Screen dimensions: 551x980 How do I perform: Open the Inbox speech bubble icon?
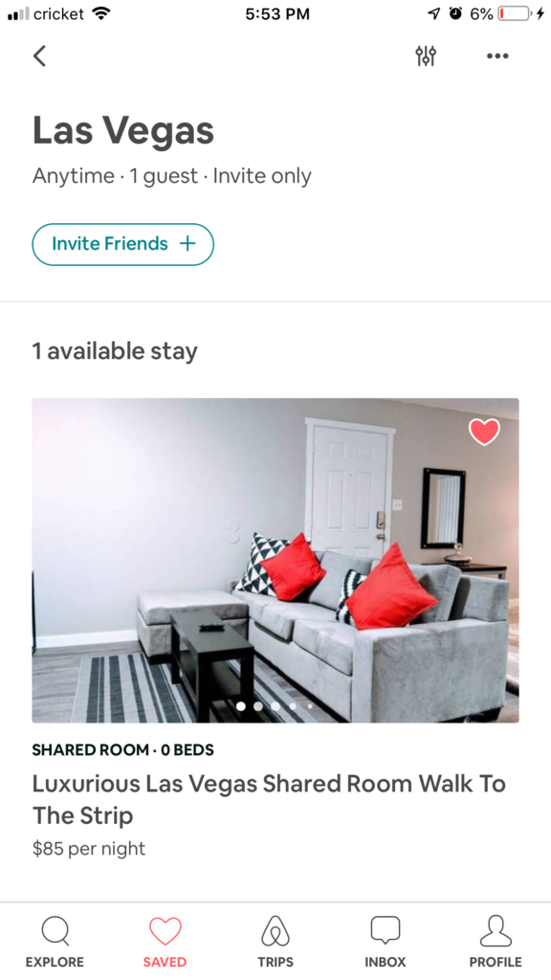click(386, 930)
